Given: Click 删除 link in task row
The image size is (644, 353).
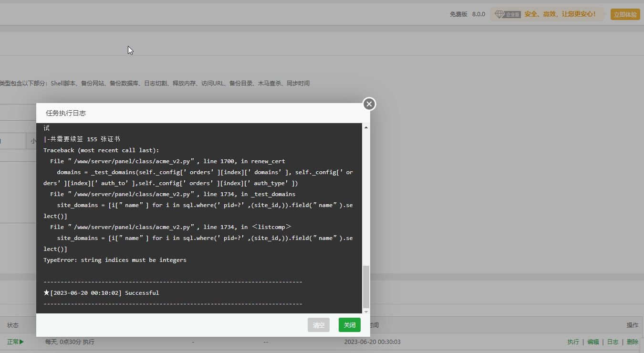Looking at the screenshot, I should click(633, 342).
